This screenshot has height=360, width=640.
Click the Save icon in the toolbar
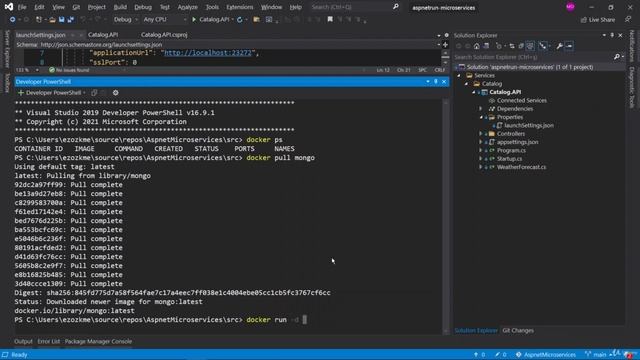[61, 20]
